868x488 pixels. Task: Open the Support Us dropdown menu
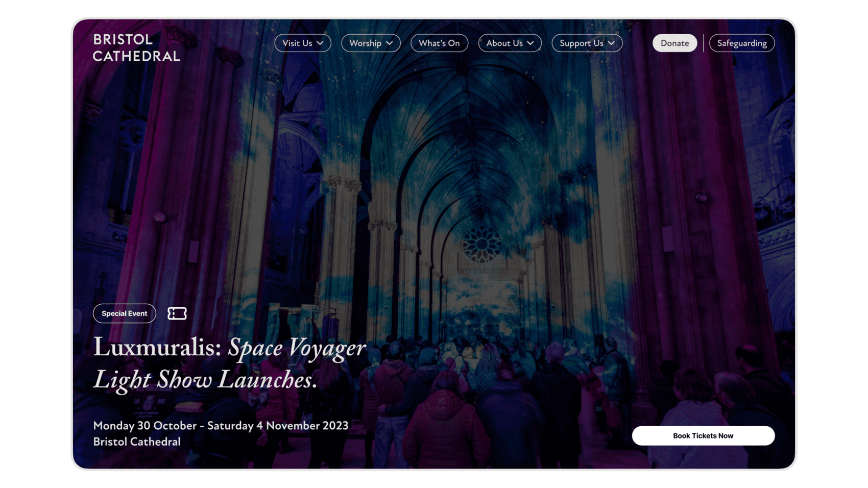[x=587, y=43]
